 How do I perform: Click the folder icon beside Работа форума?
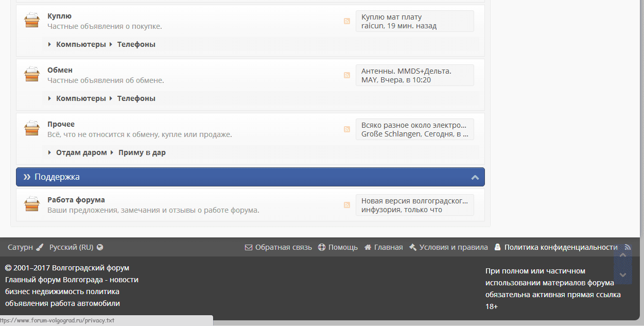pos(32,204)
